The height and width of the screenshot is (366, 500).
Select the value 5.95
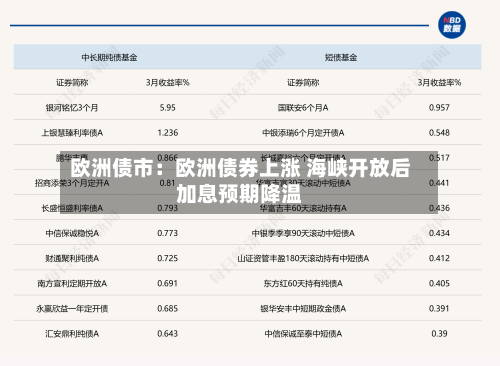[168, 108]
